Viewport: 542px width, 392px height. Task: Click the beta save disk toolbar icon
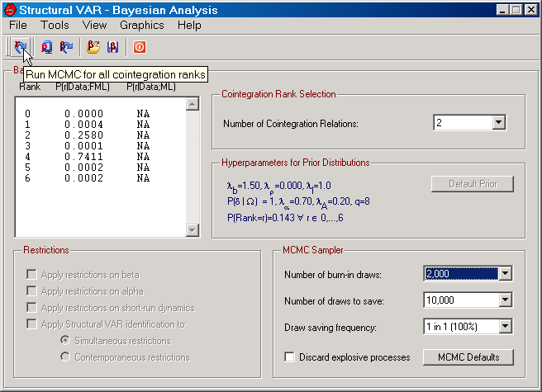coord(112,46)
